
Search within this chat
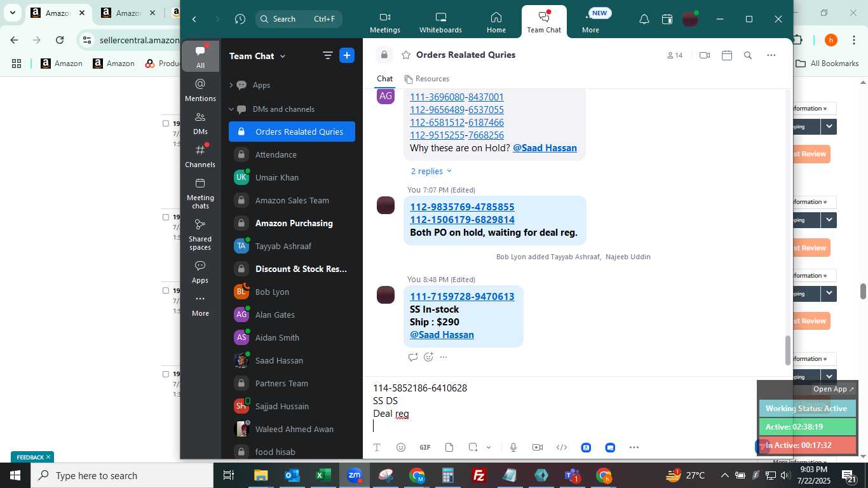pos(748,55)
